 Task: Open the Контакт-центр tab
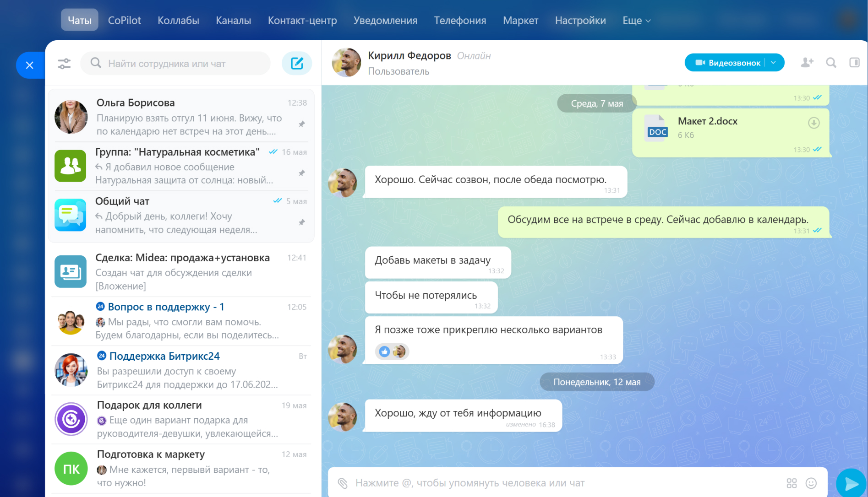pos(302,20)
